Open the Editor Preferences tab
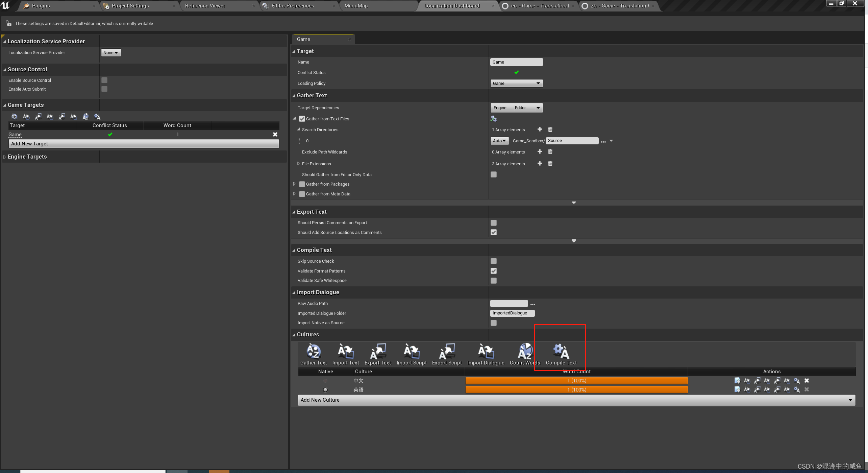 coord(293,6)
